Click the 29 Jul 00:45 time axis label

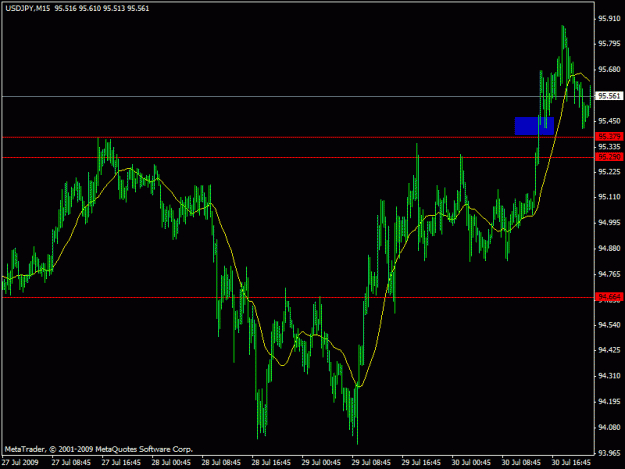[321, 462]
